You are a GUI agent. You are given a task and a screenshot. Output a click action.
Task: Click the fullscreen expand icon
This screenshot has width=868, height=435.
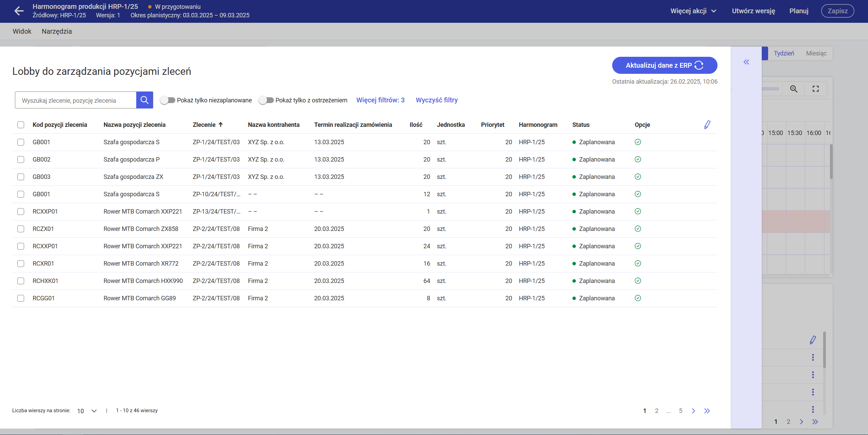pyautogui.click(x=815, y=89)
